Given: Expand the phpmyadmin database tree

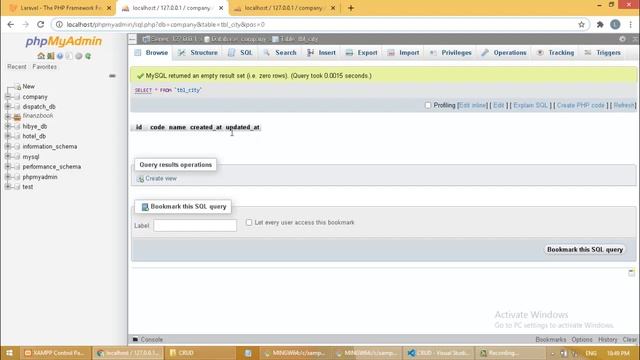Looking at the screenshot, I should pyautogui.click(x=8, y=177).
